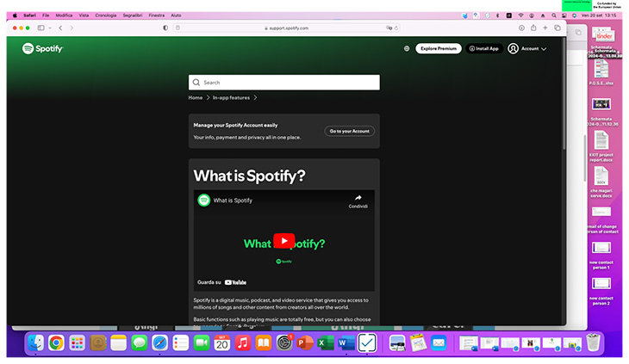This screenshot has width=629, height=364.
Task: Open Notes from the Dock
Action: click(118, 343)
